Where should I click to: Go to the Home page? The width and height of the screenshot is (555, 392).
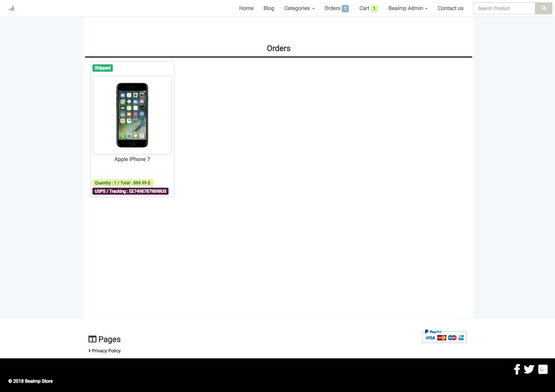pyautogui.click(x=246, y=8)
